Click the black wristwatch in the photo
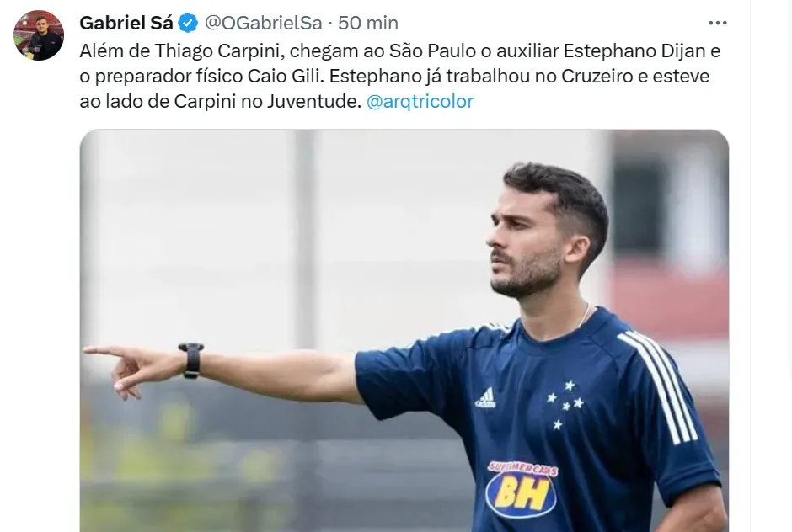 191,360
